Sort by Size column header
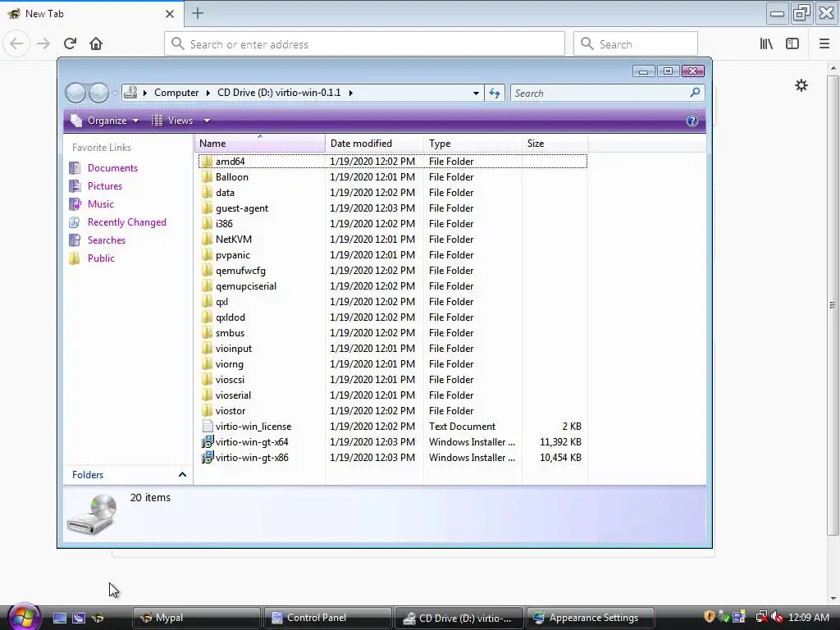Viewport: 840px width, 630px height. (555, 143)
